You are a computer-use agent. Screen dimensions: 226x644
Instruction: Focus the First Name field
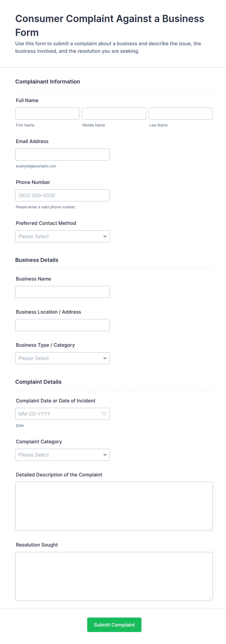coord(47,114)
